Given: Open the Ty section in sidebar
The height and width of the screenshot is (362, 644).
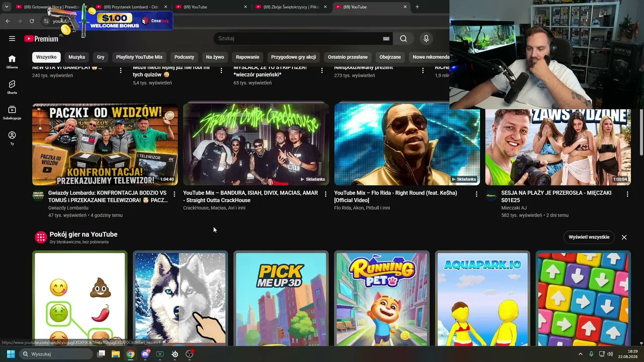Looking at the screenshot, I should pyautogui.click(x=12, y=138).
